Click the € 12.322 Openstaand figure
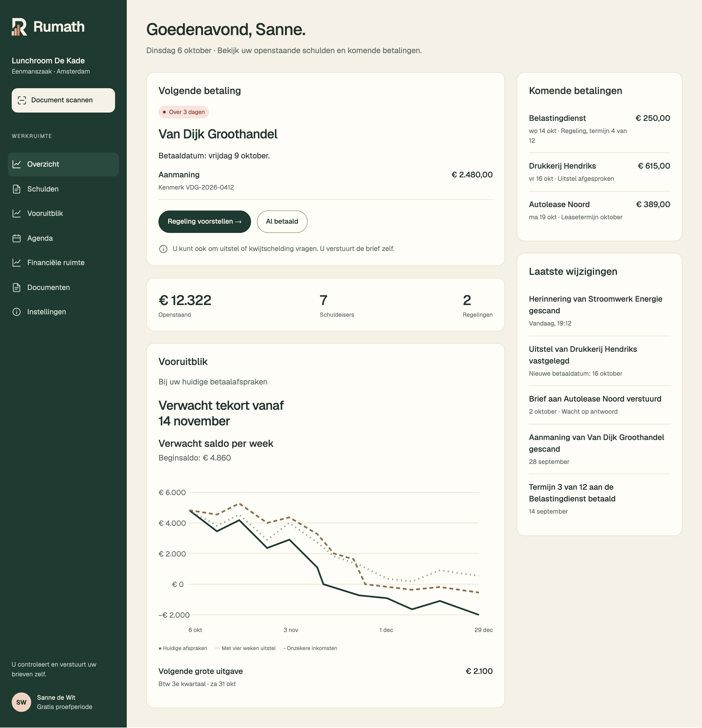702x728 pixels. [x=185, y=305]
